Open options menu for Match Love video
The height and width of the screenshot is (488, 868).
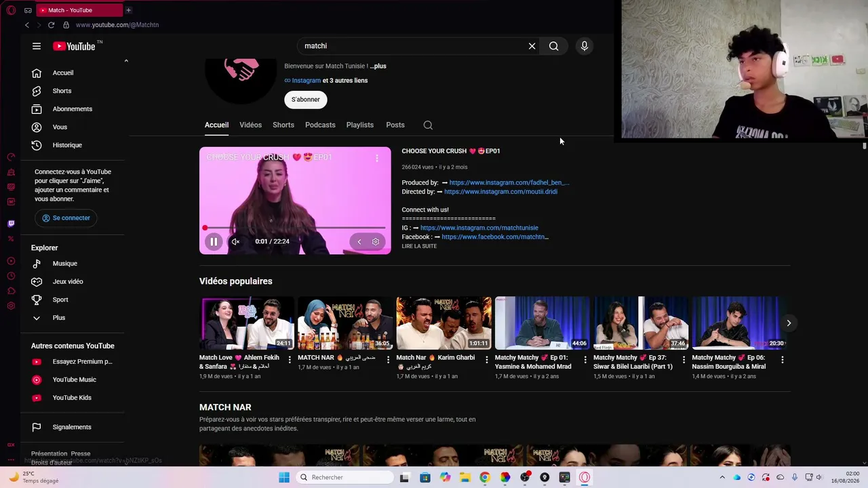(290, 360)
